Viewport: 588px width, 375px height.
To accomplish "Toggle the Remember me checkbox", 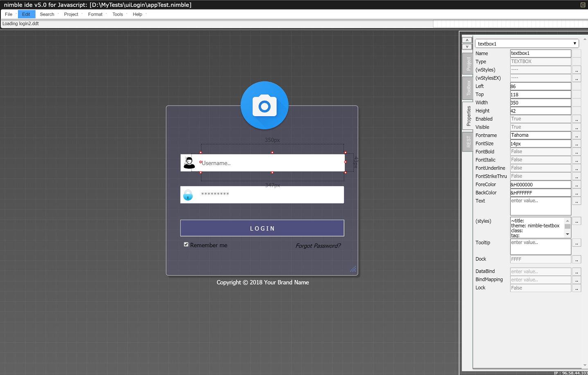I will [x=186, y=244].
